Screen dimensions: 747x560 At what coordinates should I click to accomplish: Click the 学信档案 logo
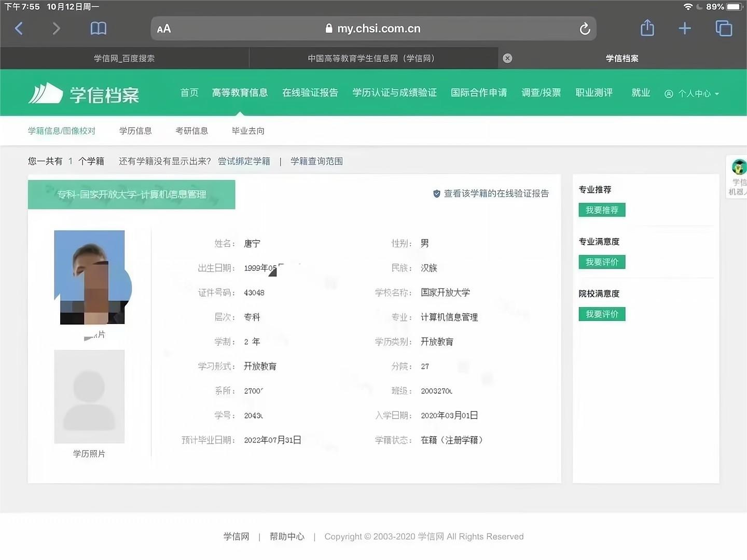pyautogui.click(x=84, y=94)
